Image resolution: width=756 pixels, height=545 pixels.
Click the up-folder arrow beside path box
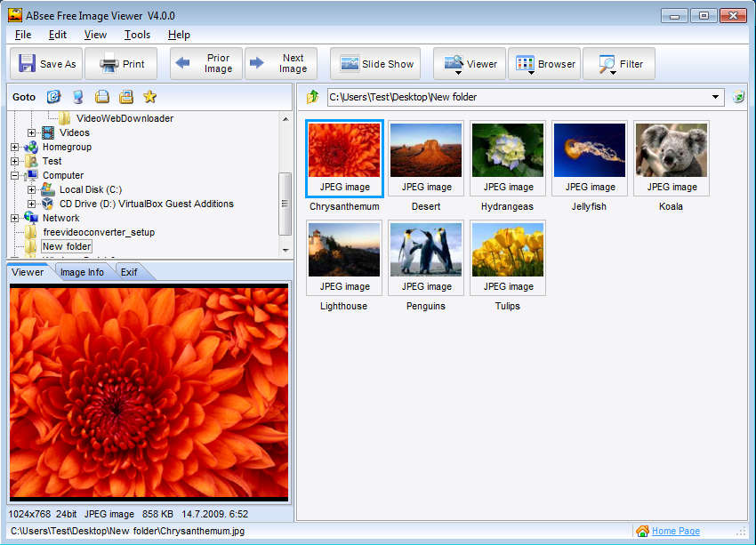[312, 97]
